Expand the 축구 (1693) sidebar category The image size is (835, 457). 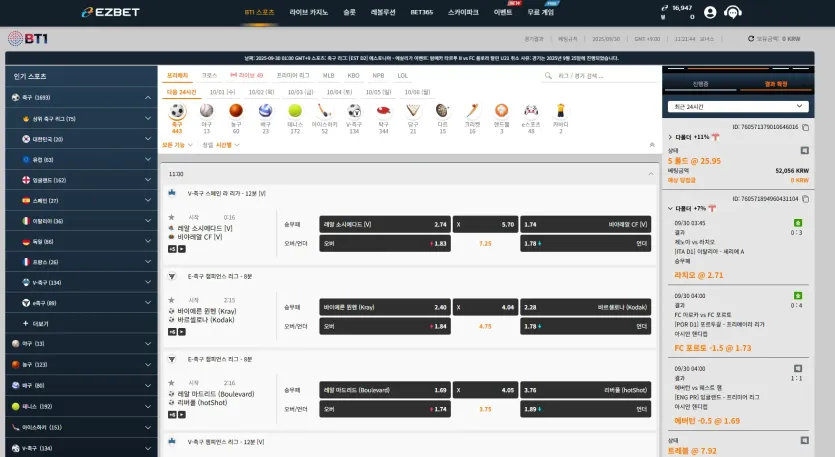tap(81, 97)
